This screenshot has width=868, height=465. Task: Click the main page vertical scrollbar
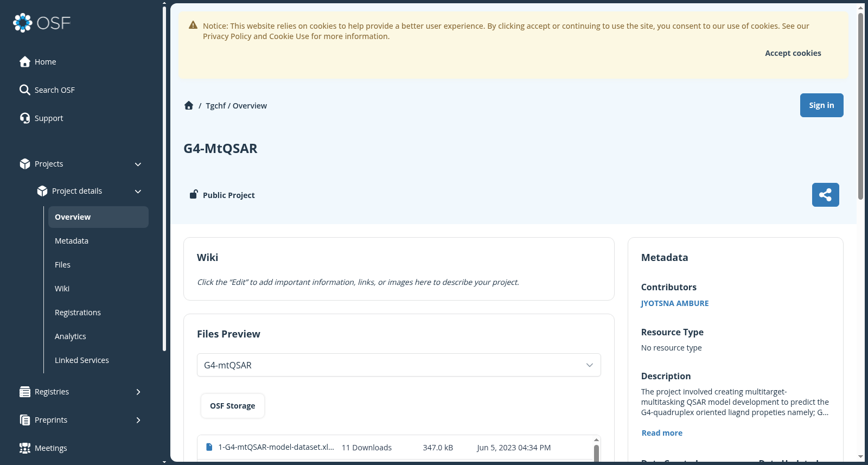click(x=860, y=106)
